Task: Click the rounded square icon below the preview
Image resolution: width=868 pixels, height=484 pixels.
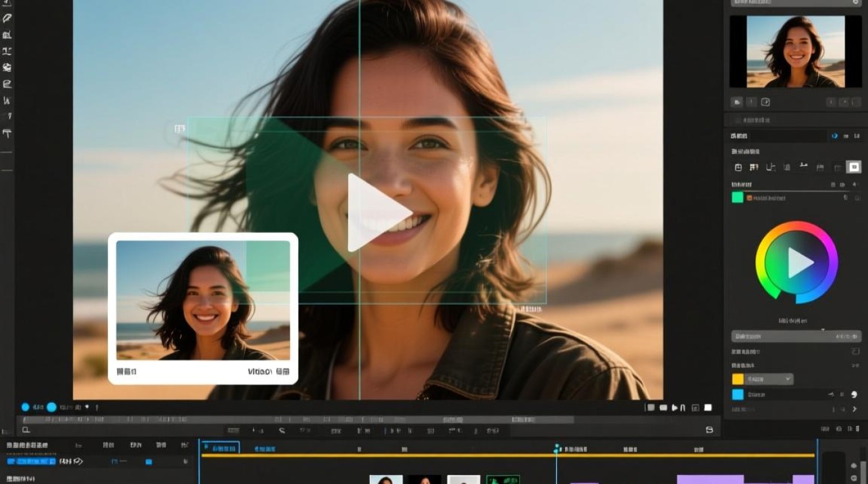Action: pos(765,102)
